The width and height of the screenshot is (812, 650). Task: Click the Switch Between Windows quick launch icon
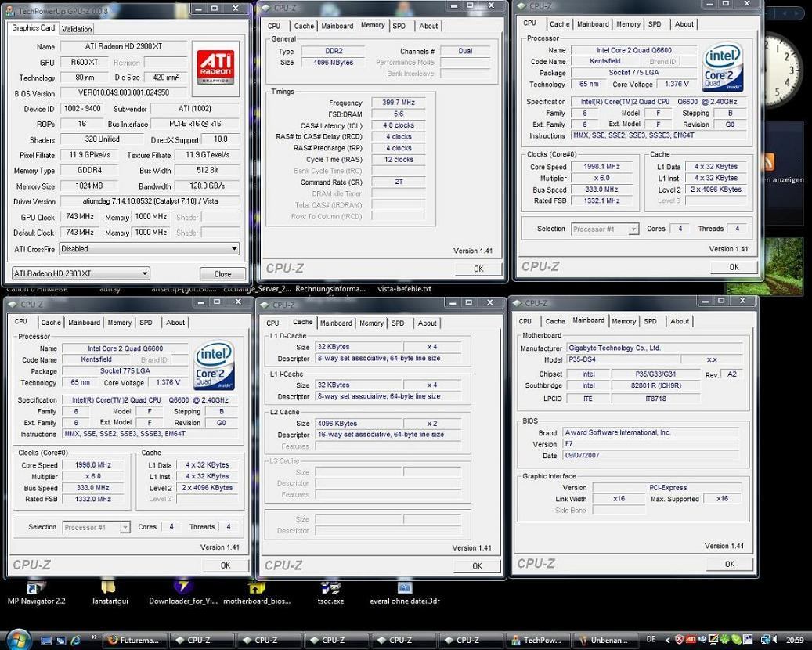tap(61, 641)
